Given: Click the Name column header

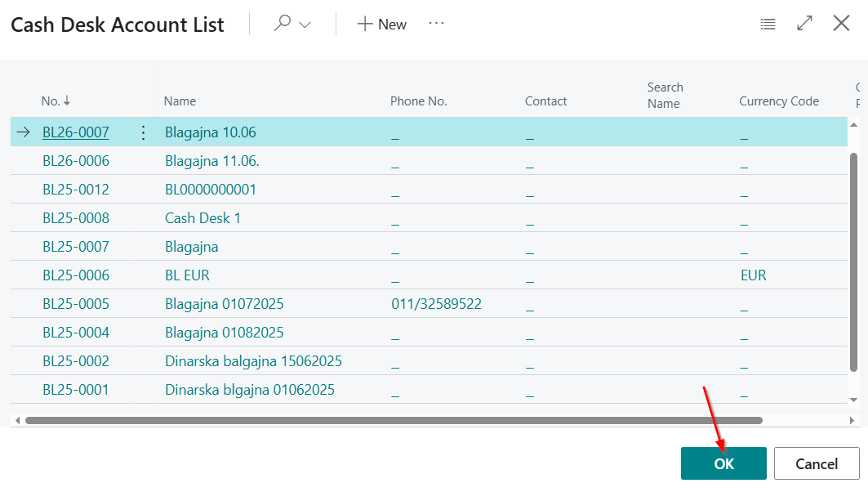Looking at the screenshot, I should coord(180,101).
